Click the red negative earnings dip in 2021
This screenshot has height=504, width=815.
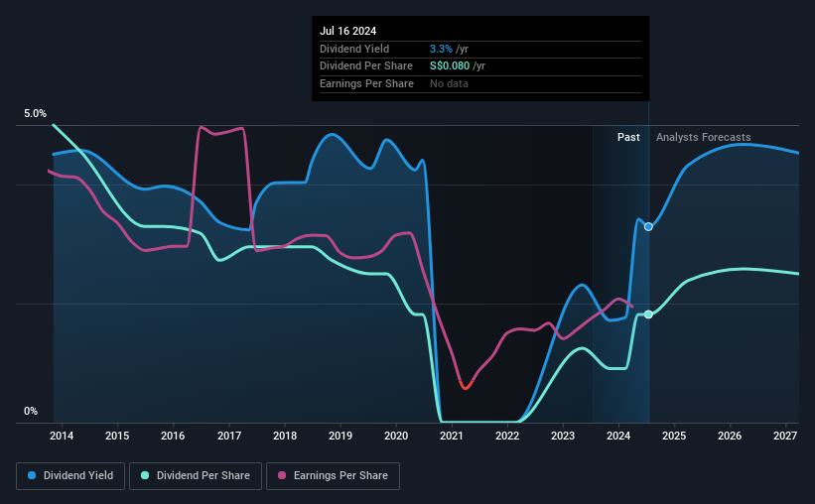[x=466, y=386]
